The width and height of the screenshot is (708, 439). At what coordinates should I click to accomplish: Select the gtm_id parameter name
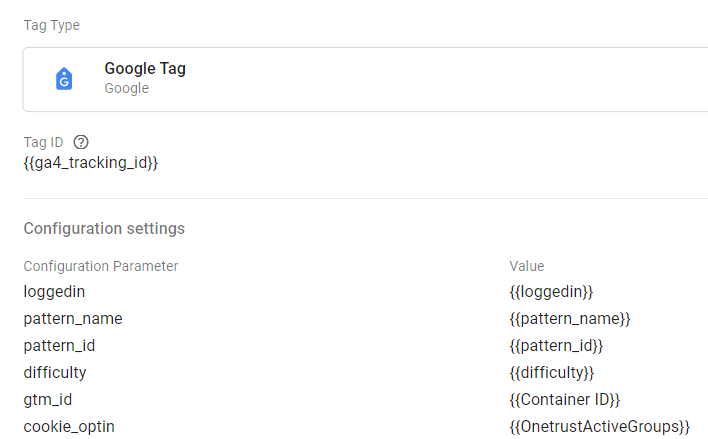pyautogui.click(x=47, y=399)
